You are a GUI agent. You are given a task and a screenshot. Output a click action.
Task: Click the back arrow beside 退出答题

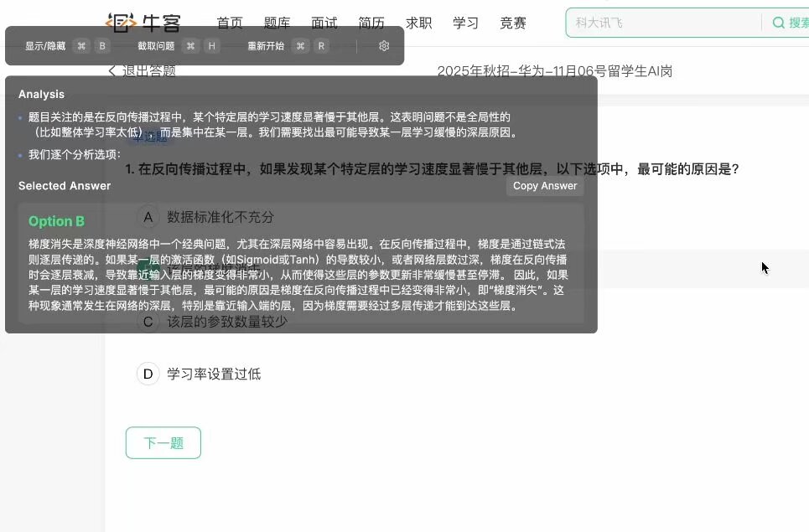[112, 70]
